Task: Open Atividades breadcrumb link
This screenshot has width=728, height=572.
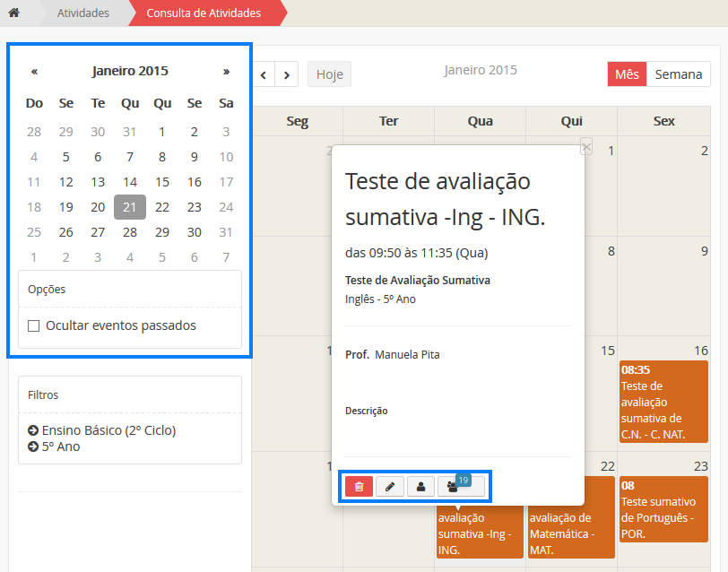Action: pos(82,13)
